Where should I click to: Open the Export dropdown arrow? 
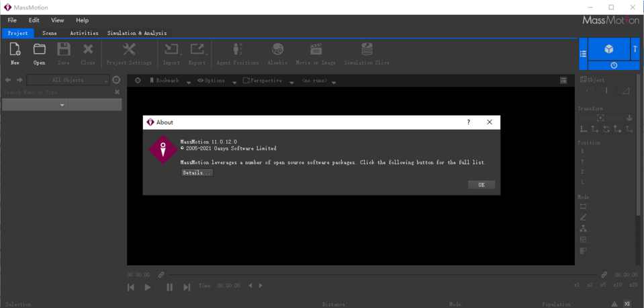tap(207, 54)
